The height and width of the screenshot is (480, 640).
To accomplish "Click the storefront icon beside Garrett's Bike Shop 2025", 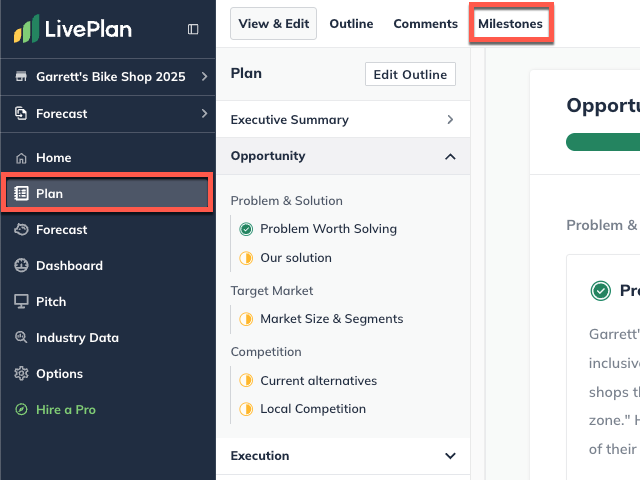I will click(x=21, y=76).
